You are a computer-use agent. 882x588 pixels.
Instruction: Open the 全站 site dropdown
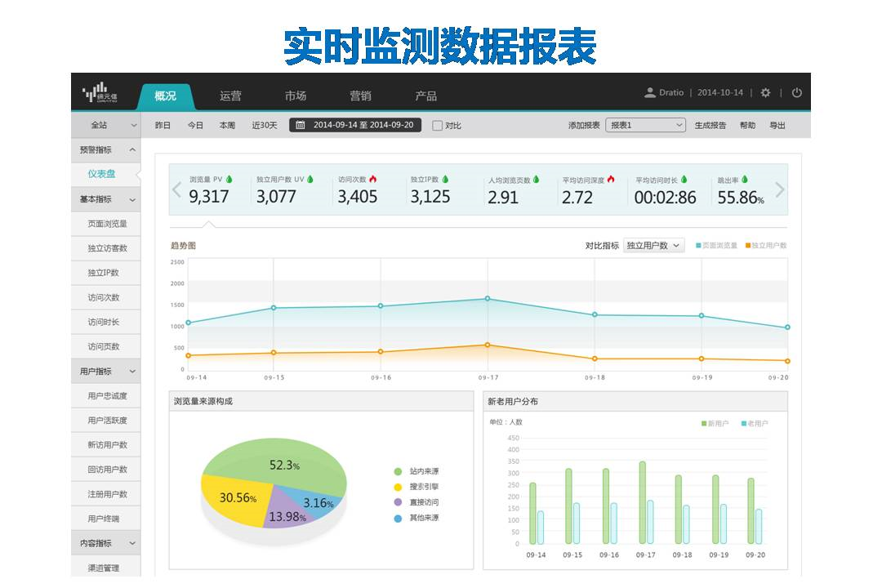(105, 125)
